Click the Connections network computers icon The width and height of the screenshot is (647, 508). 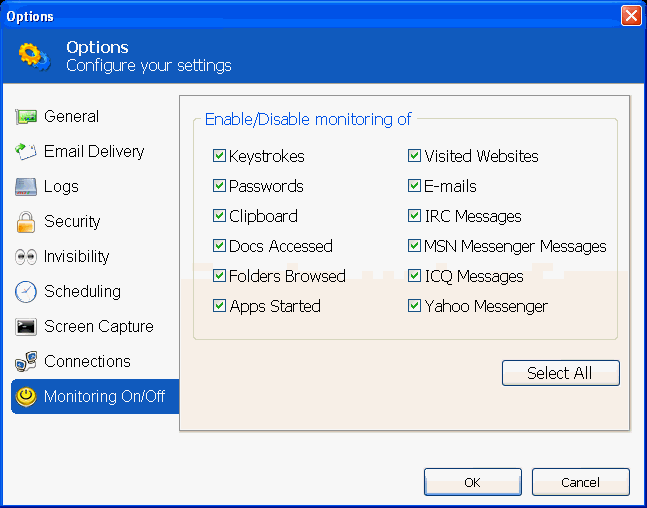26,362
